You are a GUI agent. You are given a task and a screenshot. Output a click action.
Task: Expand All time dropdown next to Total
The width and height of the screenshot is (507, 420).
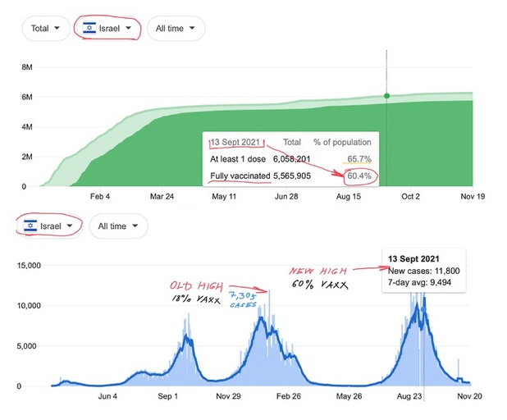coord(176,28)
